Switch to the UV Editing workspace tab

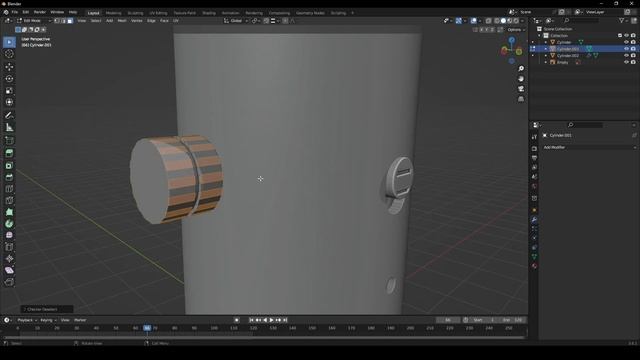[x=158, y=13]
